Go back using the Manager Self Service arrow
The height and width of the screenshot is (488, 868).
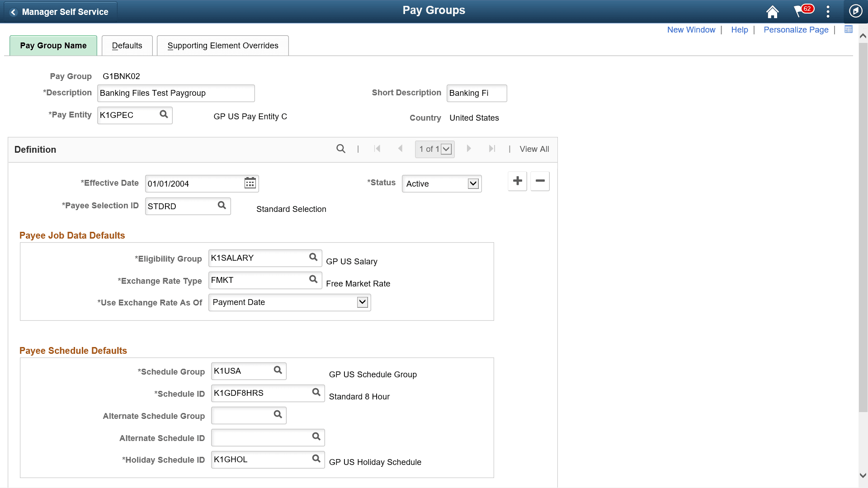click(14, 12)
